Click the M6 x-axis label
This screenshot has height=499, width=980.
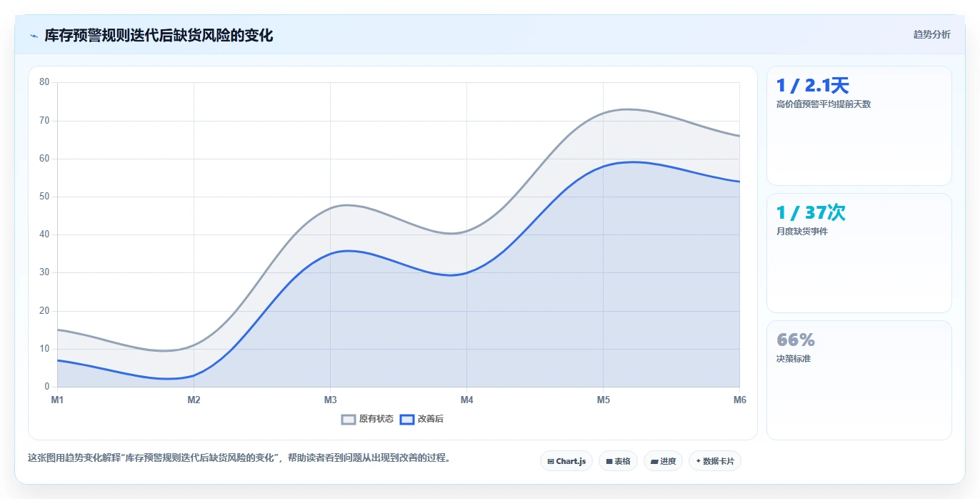739,400
